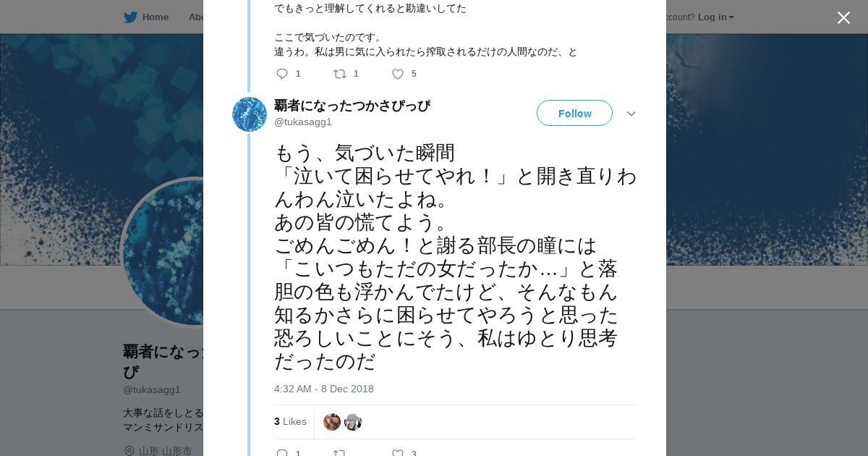Like the previous tweet with 5 likes
Image resolution: width=868 pixels, height=456 pixels.
[397, 74]
